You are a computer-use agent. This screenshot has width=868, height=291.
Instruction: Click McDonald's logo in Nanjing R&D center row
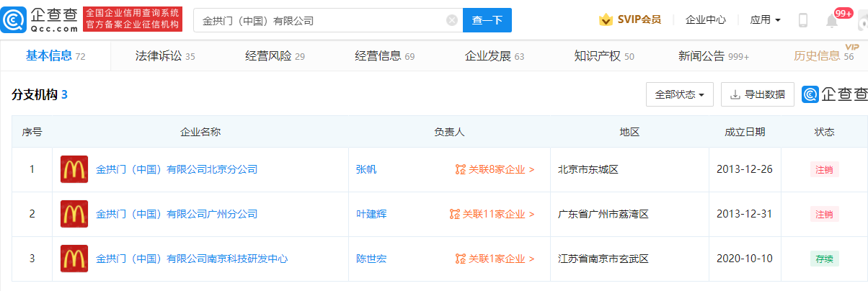(74, 259)
